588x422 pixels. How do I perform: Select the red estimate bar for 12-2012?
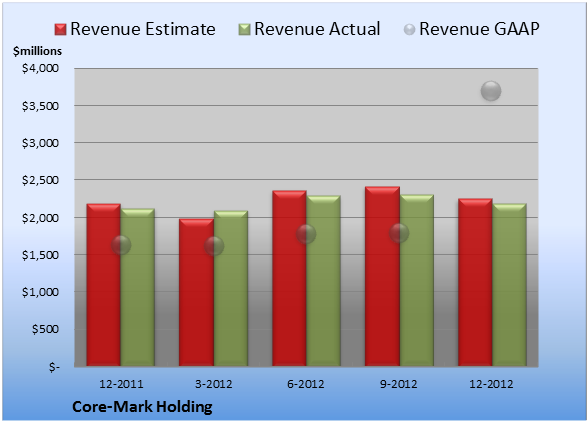[475, 282]
